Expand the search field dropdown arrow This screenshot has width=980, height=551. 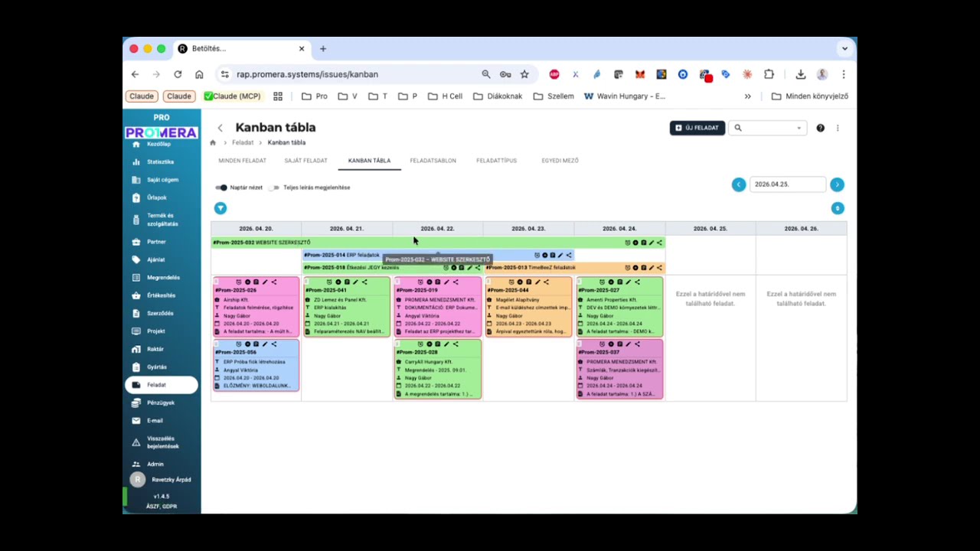coord(799,129)
